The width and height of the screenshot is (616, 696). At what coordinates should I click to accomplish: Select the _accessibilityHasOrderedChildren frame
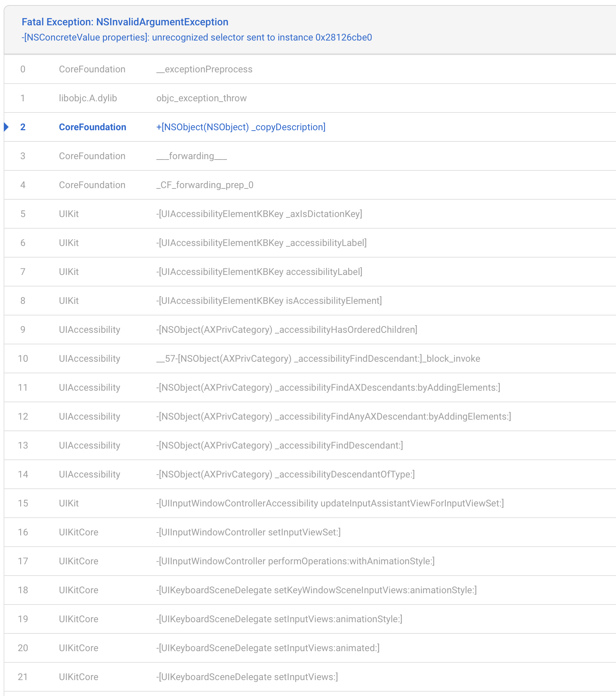286,330
